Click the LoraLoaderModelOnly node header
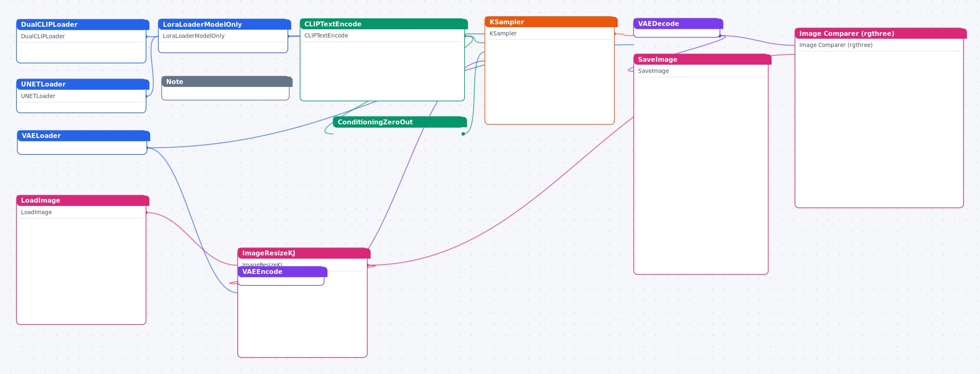This screenshot has height=374, width=980. point(225,24)
